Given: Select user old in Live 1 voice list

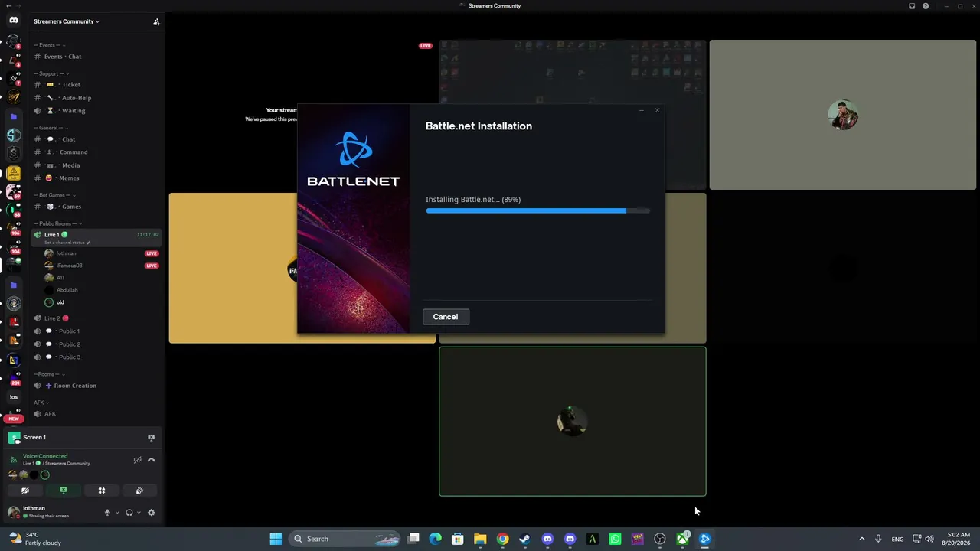Looking at the screenshot, I should 102,302.
